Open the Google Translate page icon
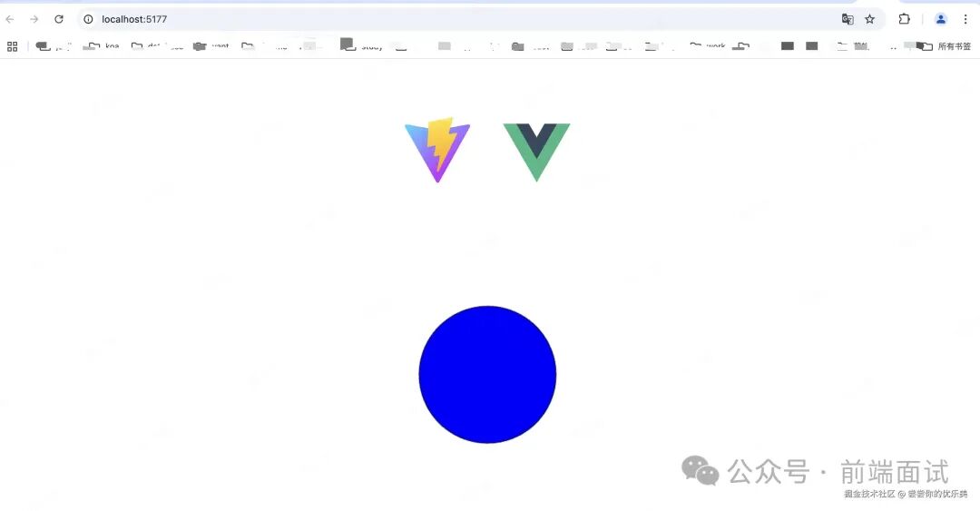 point(848,19)
